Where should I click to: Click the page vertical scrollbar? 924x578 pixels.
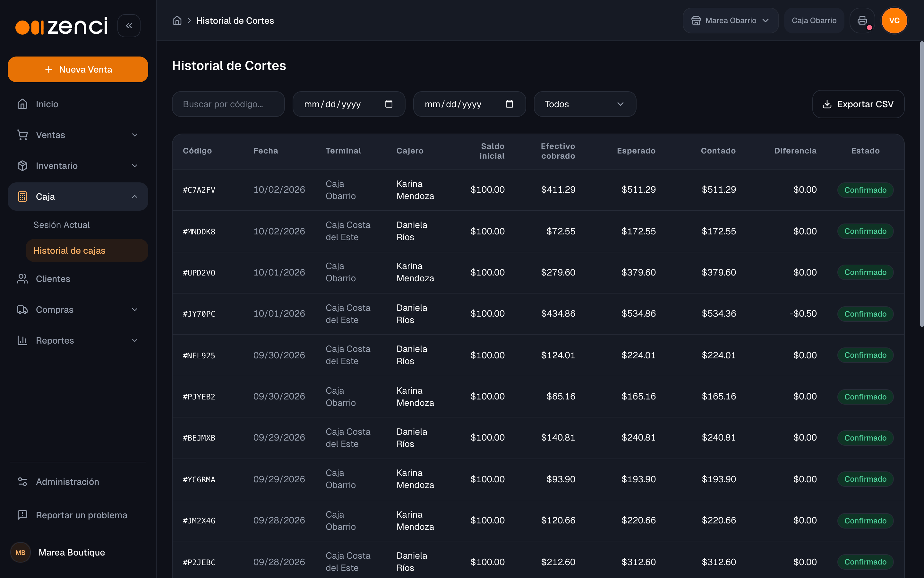click(x=921, y=183)
